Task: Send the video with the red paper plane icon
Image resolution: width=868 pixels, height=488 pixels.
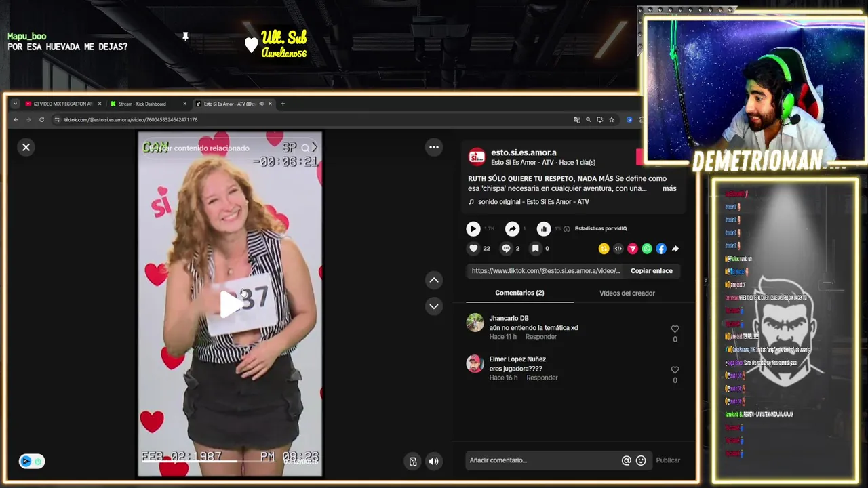Action: pyautogui.click(x=632, y=249)
